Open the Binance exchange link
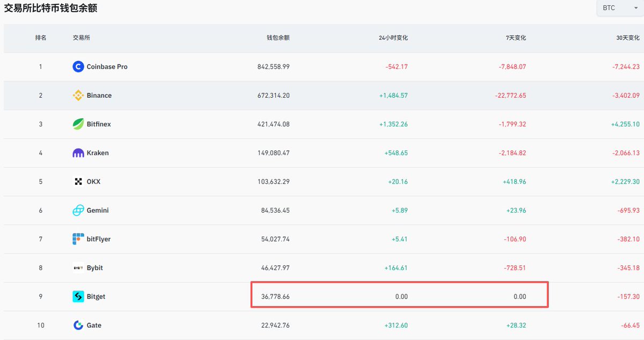644x340 pixels. click(x=99, y=96)
